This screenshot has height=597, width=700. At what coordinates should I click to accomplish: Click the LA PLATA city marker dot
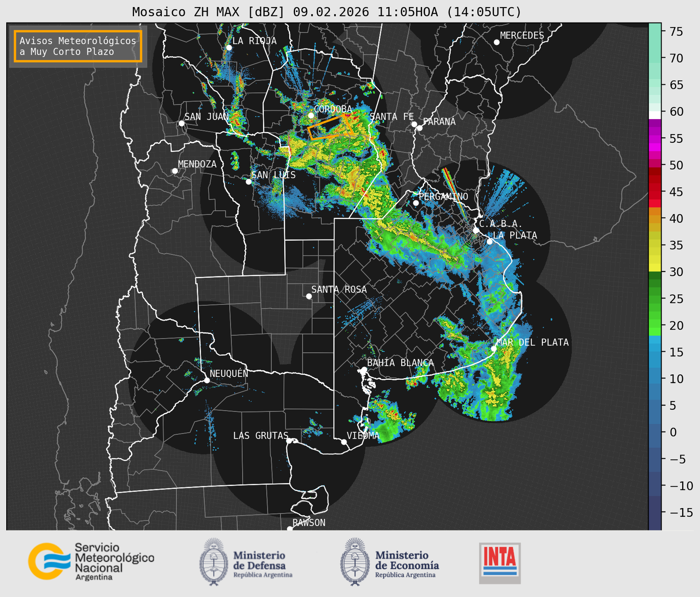[x=490, y=242]
